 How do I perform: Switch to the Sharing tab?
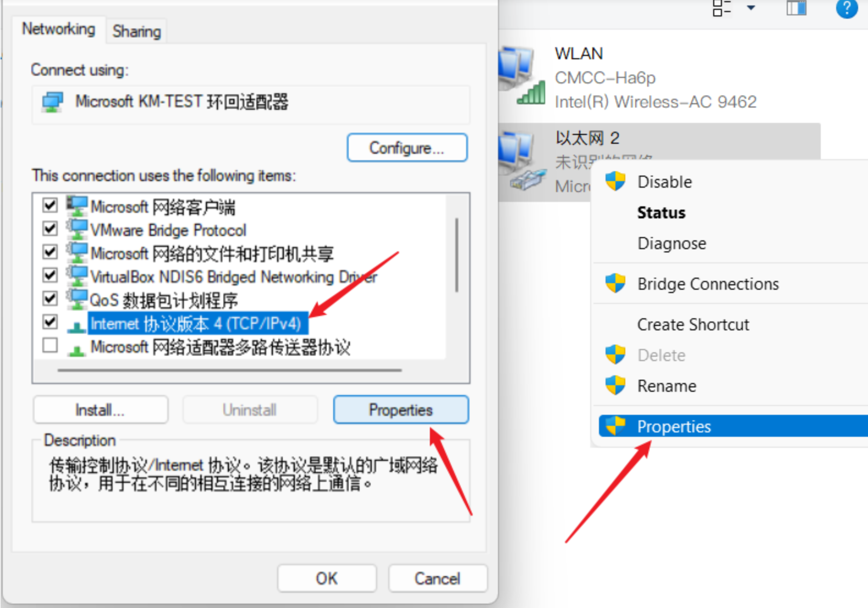click(x=137, y=31)
